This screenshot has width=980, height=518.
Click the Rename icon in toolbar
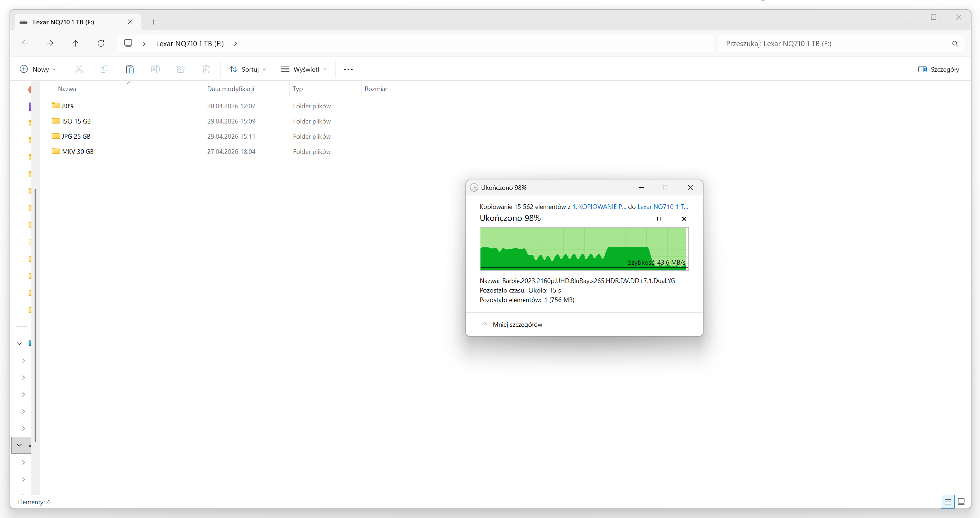pos(155,69)
